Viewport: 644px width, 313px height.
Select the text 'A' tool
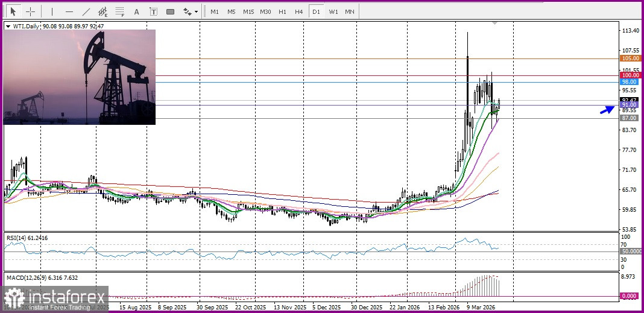(x=137, y=11)
